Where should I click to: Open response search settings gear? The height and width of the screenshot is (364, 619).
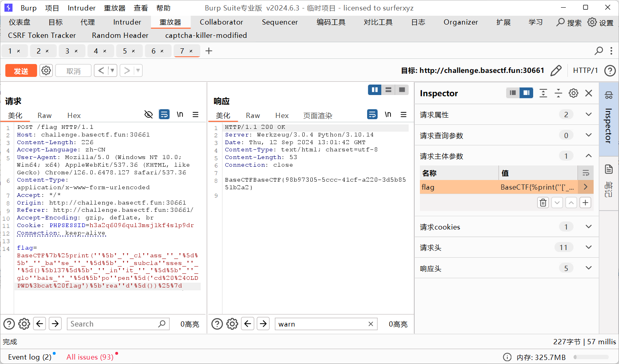[232, 324]
